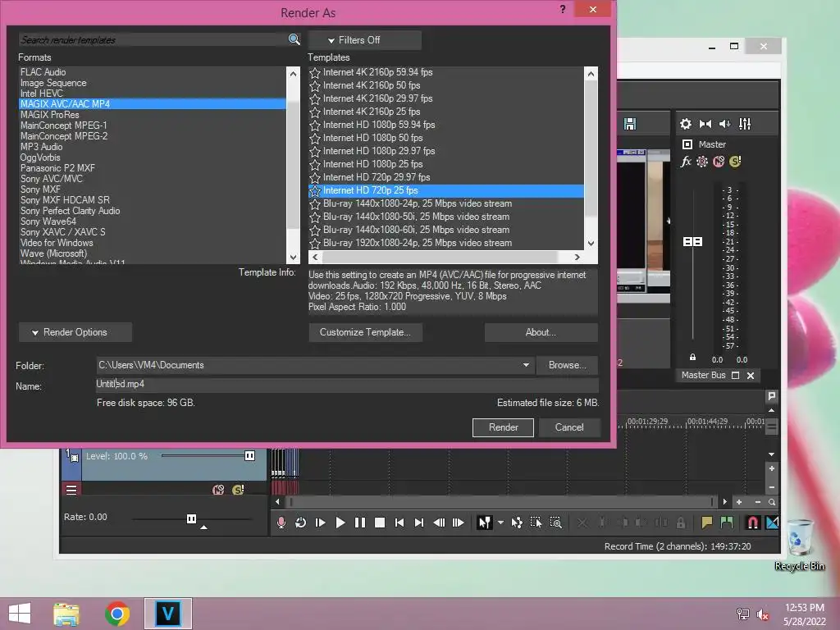Click up arrow of Templates scrollbar
Image resolution: width=840 pixels, height=630 pixels.
click(x=591, y=74)
